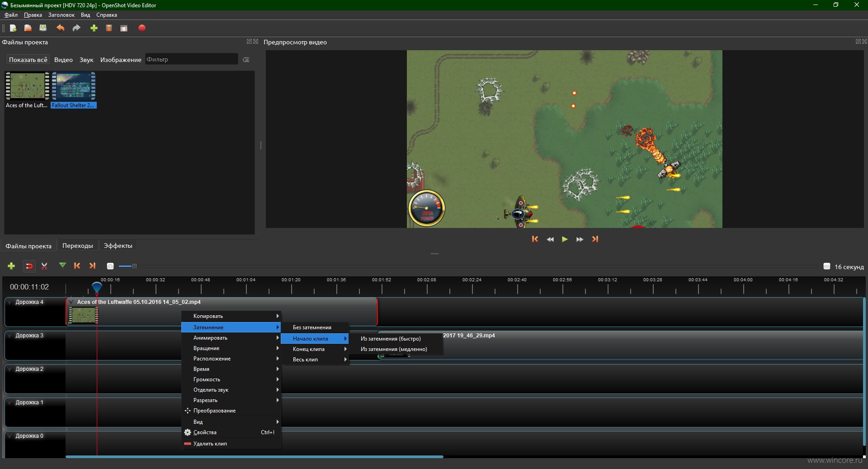The image size is (868, 469).
Task: Click the timeline zoom slider handle
Action: [x=134, y=266]
